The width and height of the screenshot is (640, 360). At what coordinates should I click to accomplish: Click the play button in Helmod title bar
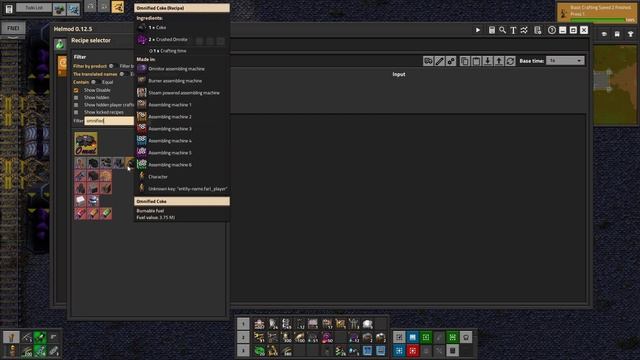click(478, 30)
